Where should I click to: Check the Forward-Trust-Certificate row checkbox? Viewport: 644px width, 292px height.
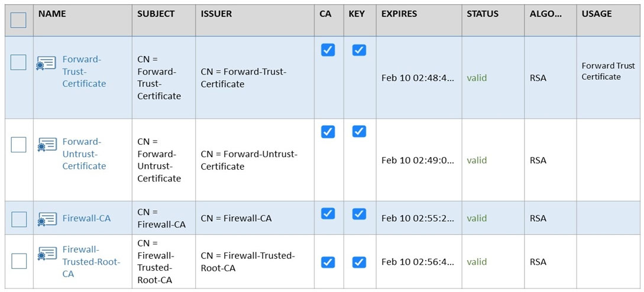pos(18,63)
